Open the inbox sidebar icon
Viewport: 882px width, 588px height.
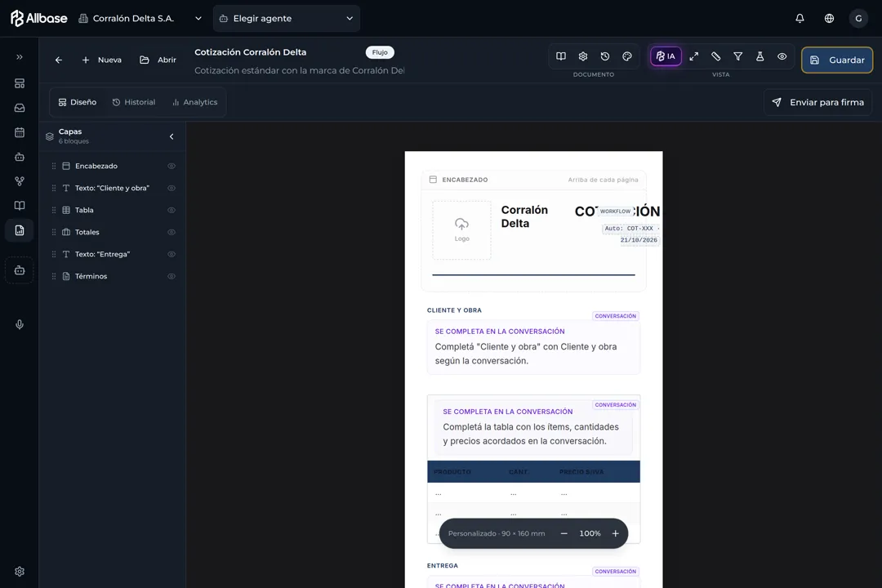pos(19,108)
